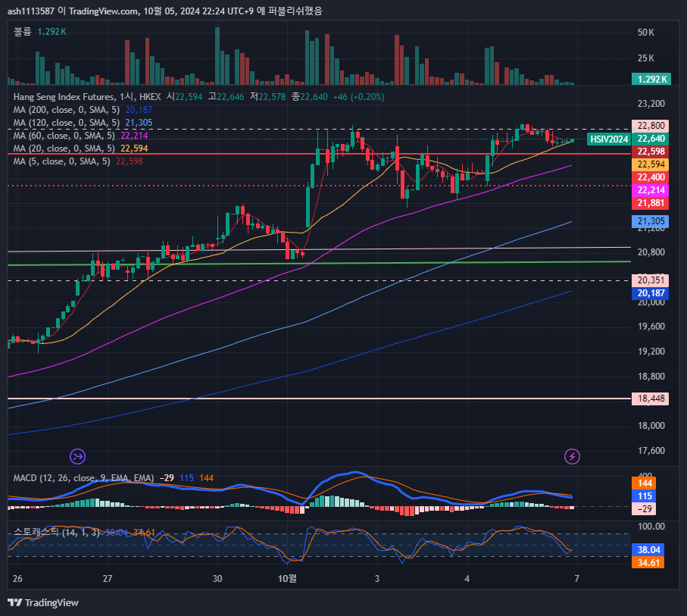Click the green 22,640 current price label

(x=651, y=139)
